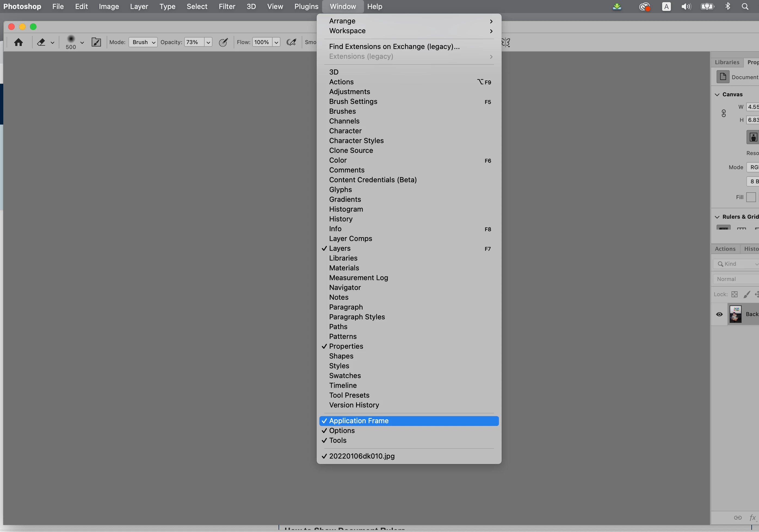Image resolution: width=759 pixels, height=532 pixels.
Task: Click the Home icon in options bar
Action: click(18, 42)
